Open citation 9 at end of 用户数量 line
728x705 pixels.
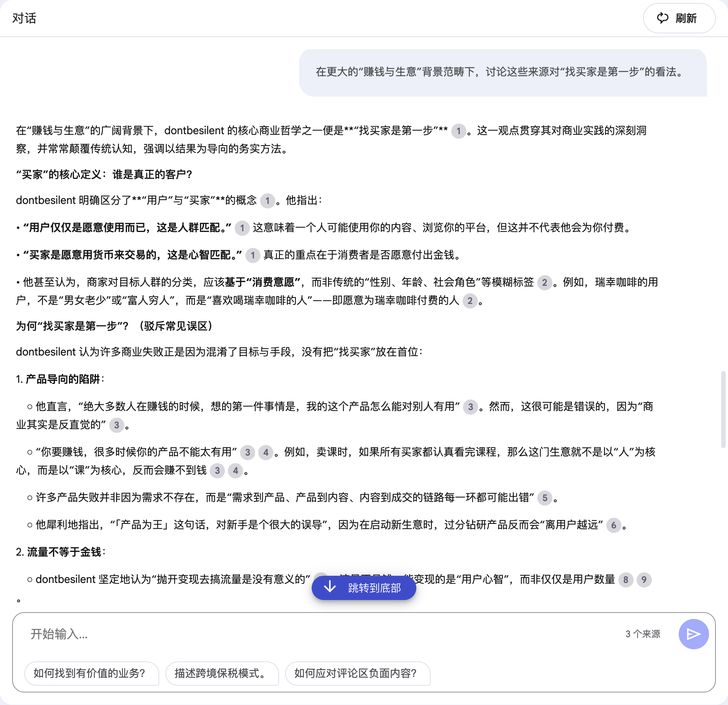coord(644,580)
